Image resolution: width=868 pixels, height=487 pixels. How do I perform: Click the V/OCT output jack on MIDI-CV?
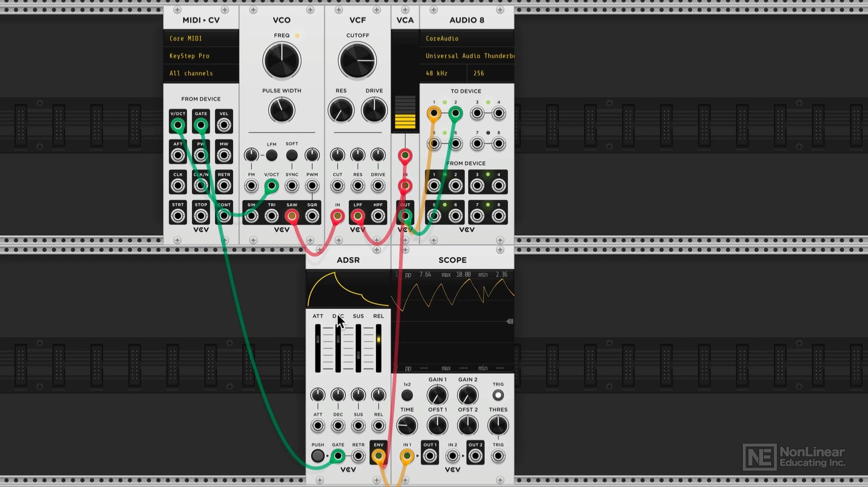178,125
